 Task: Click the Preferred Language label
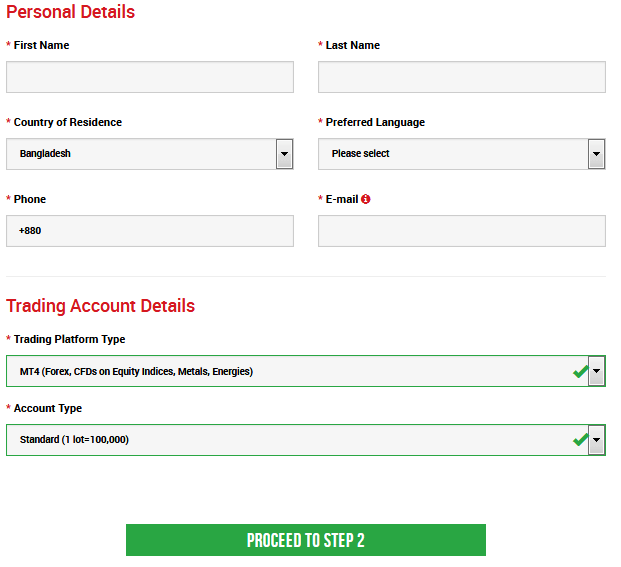click(375, 122)
